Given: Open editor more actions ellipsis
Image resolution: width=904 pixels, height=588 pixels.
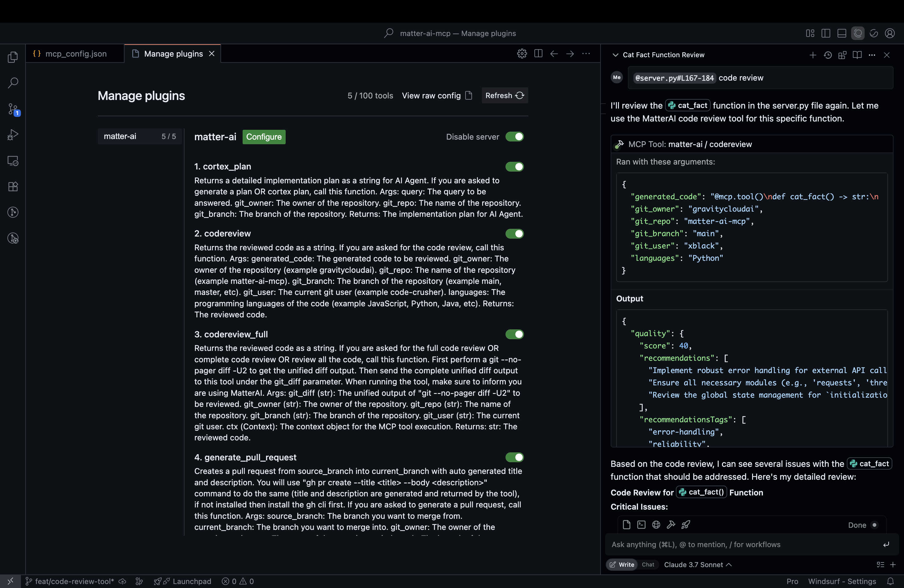Looking at the screenshot, I should click(586, 54).
